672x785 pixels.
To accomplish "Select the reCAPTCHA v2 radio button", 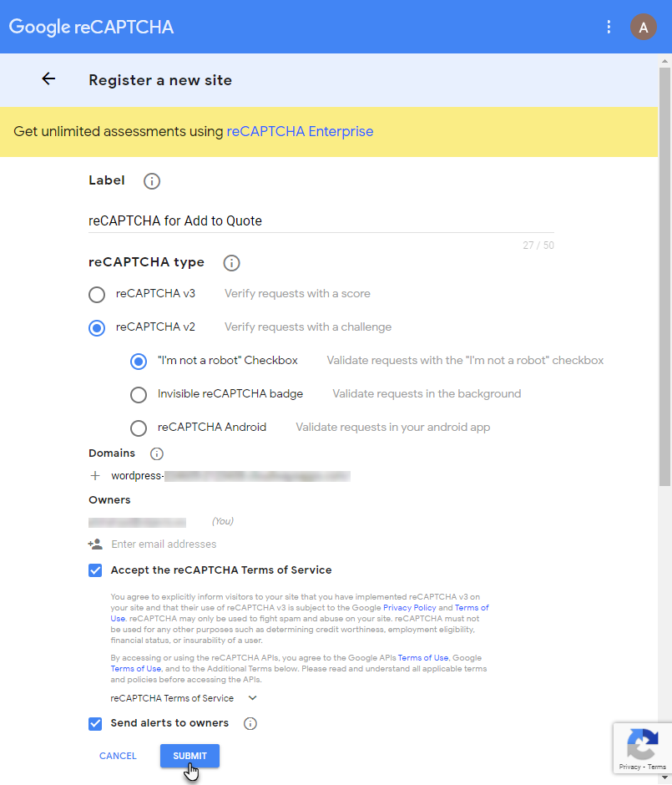I will (97, 328).
